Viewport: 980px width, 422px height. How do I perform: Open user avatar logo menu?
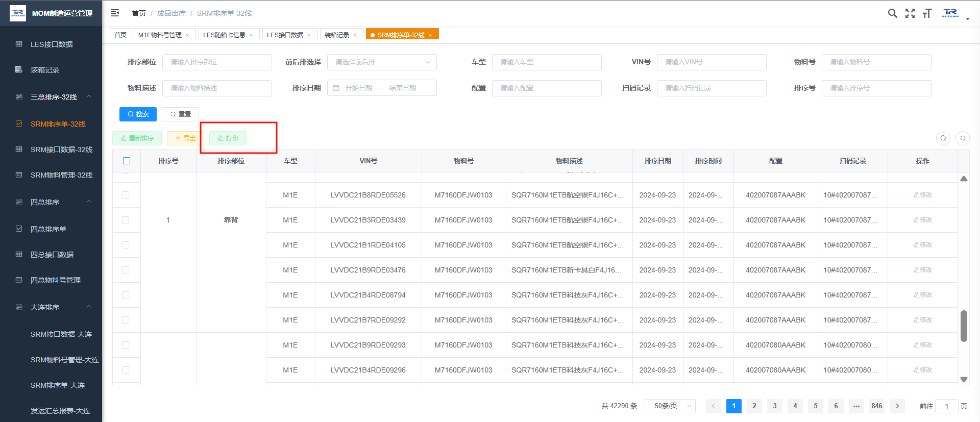point(950,13)
